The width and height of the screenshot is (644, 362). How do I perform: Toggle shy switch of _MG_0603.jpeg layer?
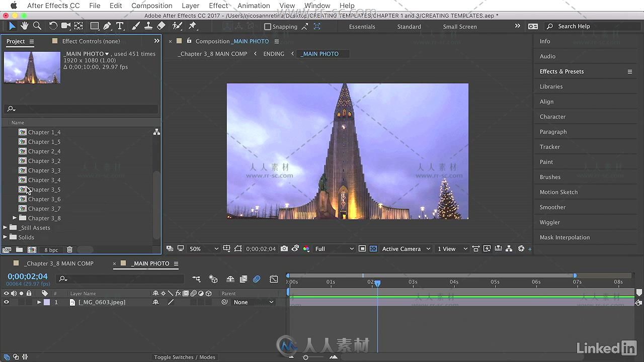point(155,303)
